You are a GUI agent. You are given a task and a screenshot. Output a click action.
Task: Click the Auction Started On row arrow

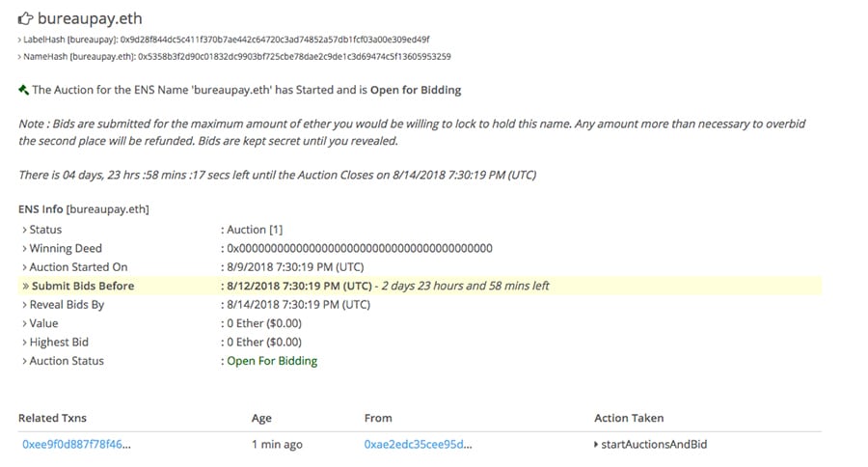coord(24,267)
